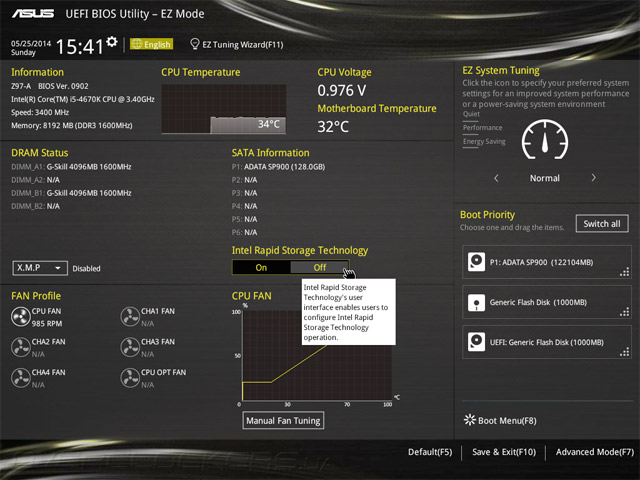Click the right chevron beside Normal tuning mode
Image resolution: width=640 pixels, height=480 pixels.
click(x=593, y=178)
